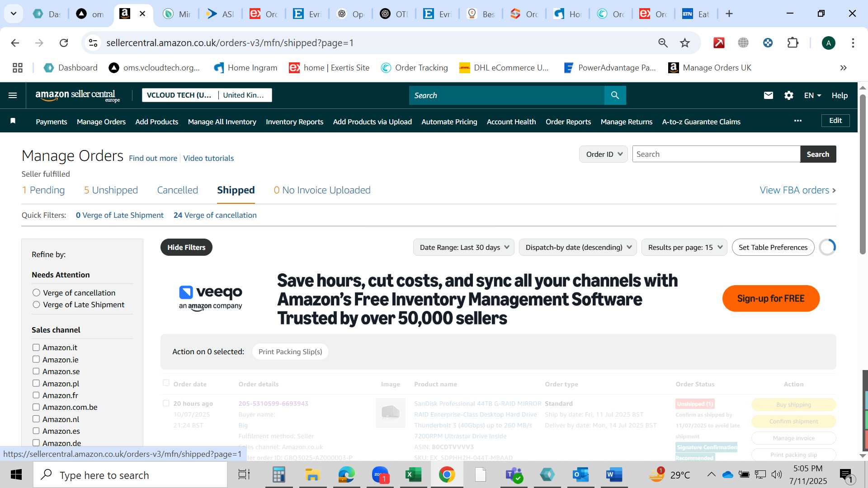Viewport: 868px width, 488px height.
Task: Open the Account Health menu item
Action: coord(511,122)
